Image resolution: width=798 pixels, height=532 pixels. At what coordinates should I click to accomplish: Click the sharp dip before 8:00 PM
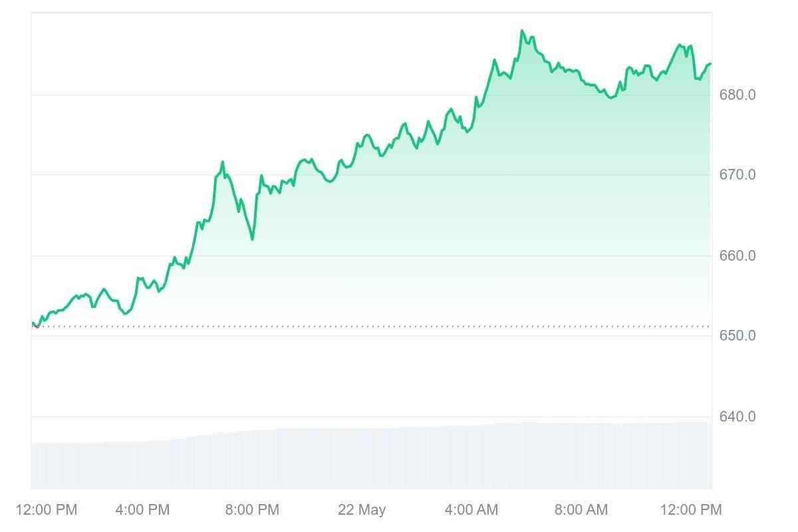[x=252, y=239]
